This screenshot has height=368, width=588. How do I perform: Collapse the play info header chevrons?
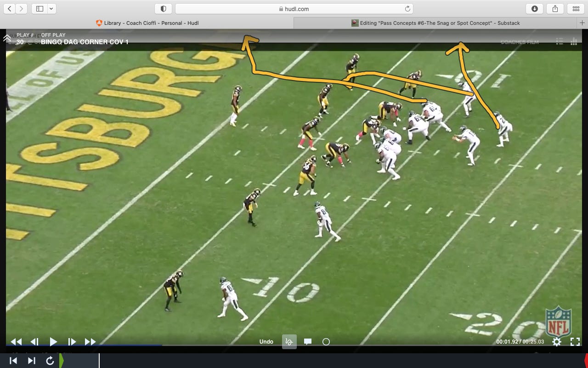pos(7,38)
